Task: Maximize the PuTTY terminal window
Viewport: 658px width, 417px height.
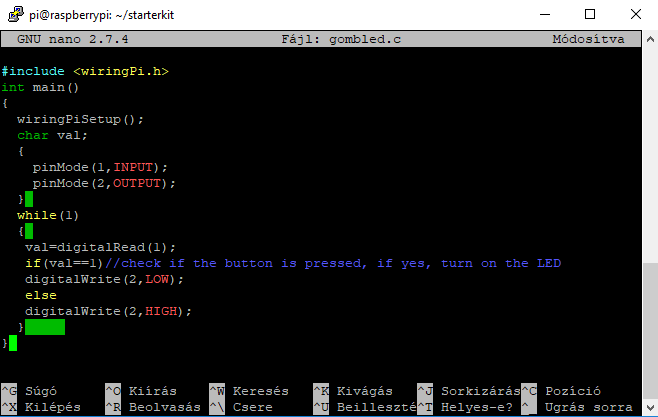Action: 590,14
